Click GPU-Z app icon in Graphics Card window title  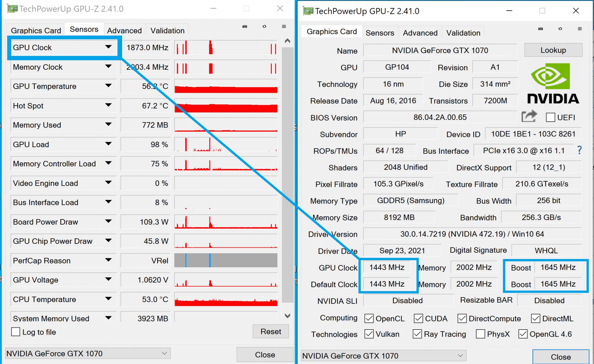[308, 11]
